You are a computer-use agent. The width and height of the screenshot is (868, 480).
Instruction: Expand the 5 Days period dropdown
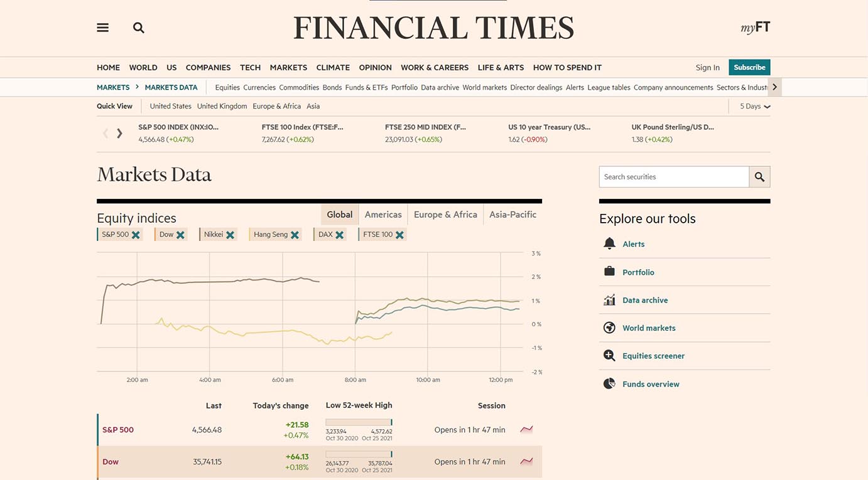point(755,106)
